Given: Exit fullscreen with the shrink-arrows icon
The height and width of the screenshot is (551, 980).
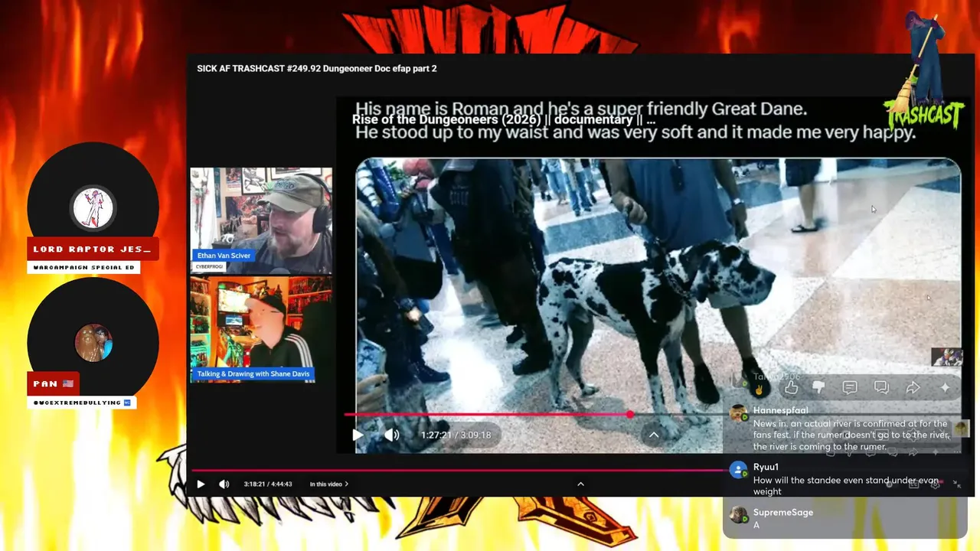Looking at the screenshot, I should (x=957, y=484).
